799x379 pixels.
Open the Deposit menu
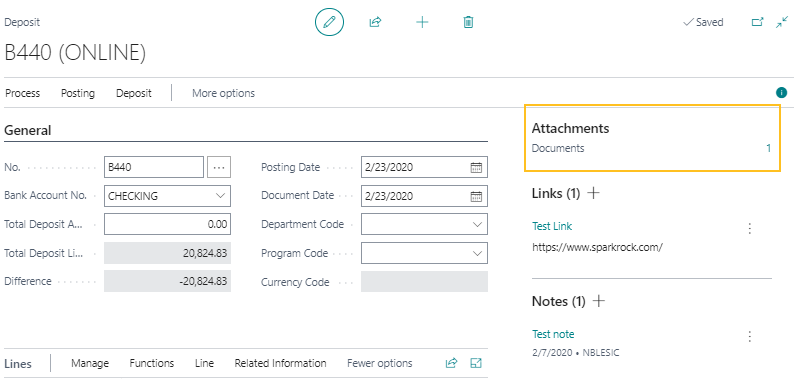click(134, 93)
